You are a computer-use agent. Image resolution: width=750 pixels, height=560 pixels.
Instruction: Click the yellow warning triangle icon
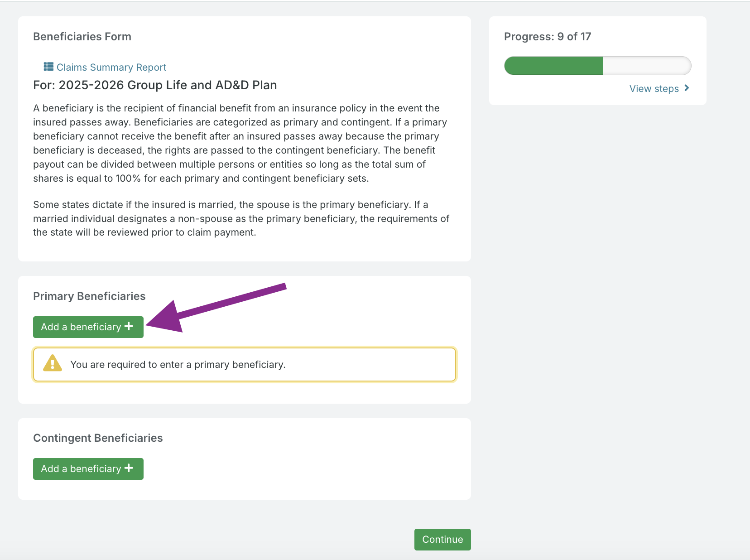pyautogui.click(x=53, y=364)
